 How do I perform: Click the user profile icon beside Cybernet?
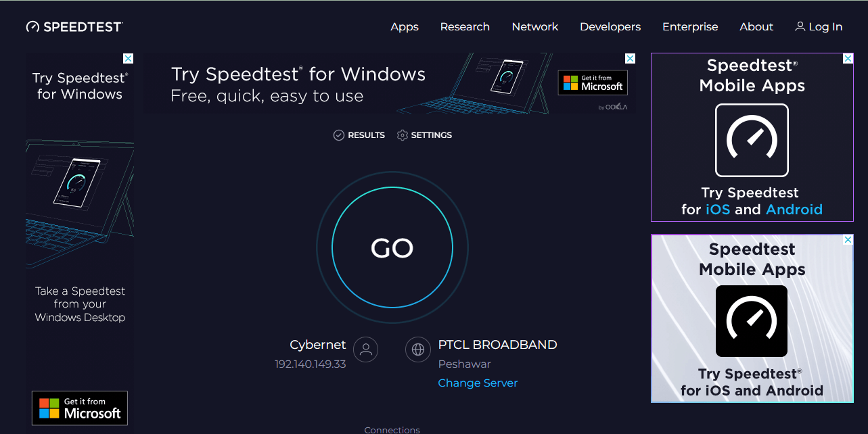coord(366,349)
